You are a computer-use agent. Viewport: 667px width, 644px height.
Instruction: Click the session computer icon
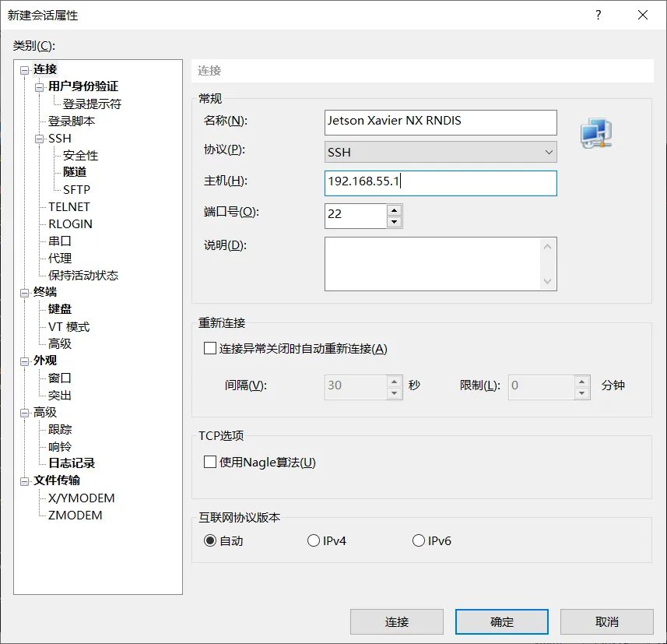click(x=596, y=133)
